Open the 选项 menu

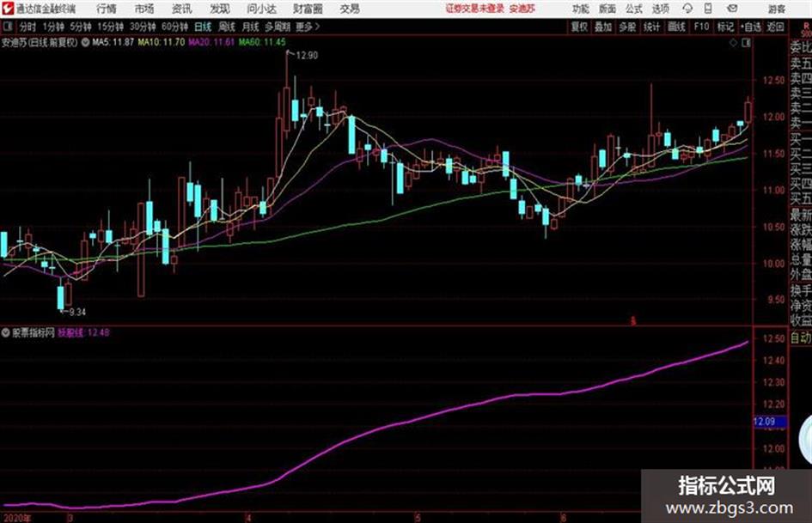(x=660, y=9)
